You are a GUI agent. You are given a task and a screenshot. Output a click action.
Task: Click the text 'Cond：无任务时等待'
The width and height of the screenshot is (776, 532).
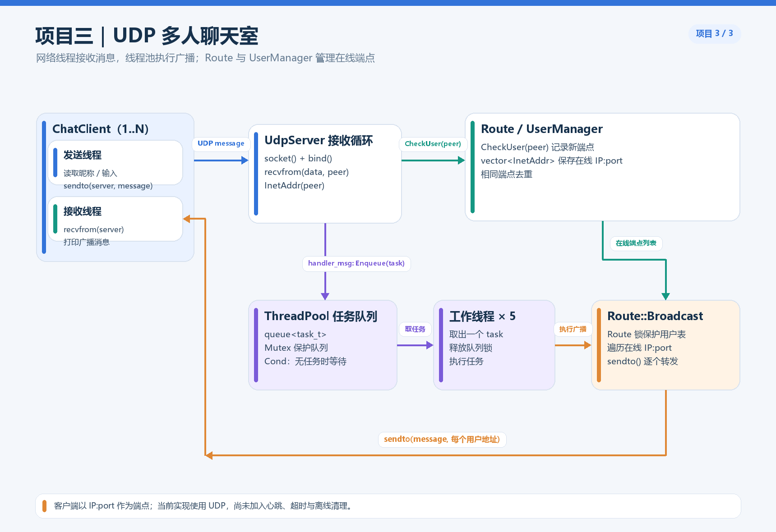coord(305,362)
